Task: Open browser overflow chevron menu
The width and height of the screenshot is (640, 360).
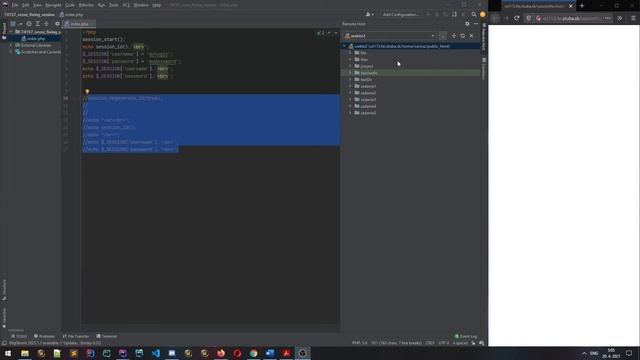Action: pyautogui.click(x=620, y=18)
